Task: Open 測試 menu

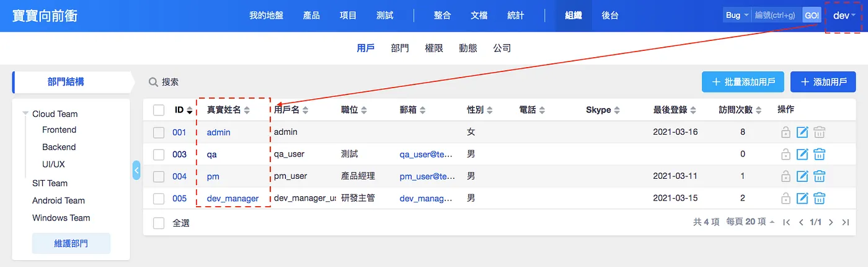Action: 384,16
